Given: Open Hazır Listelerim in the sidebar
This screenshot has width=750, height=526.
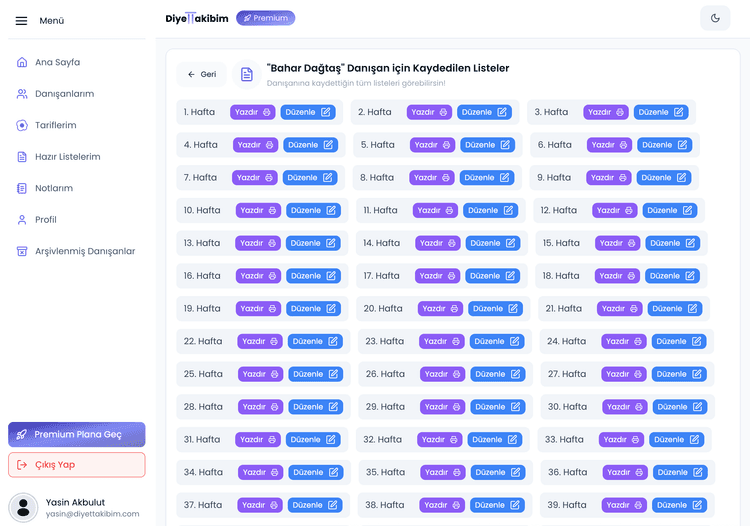Looking at the screenshot, I should 67,157.
